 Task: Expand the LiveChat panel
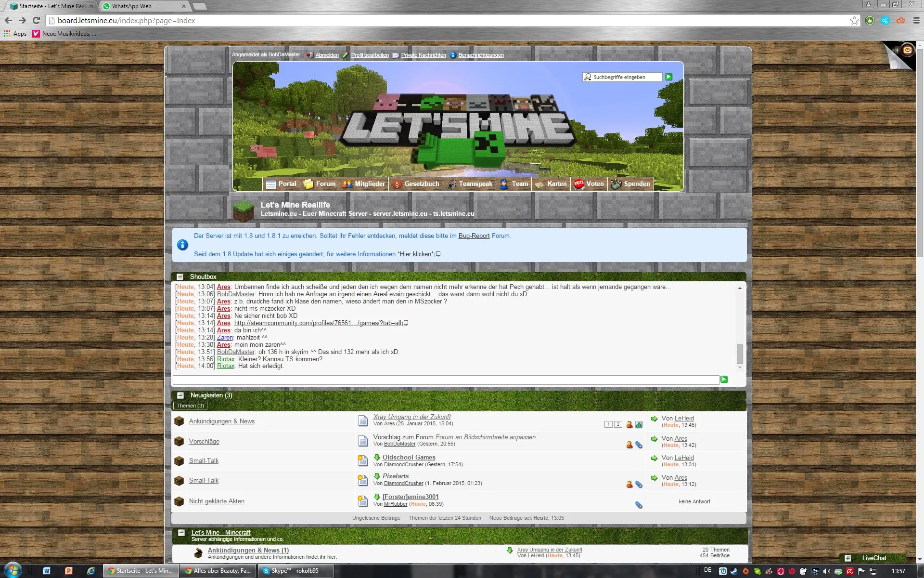point(848,558)
